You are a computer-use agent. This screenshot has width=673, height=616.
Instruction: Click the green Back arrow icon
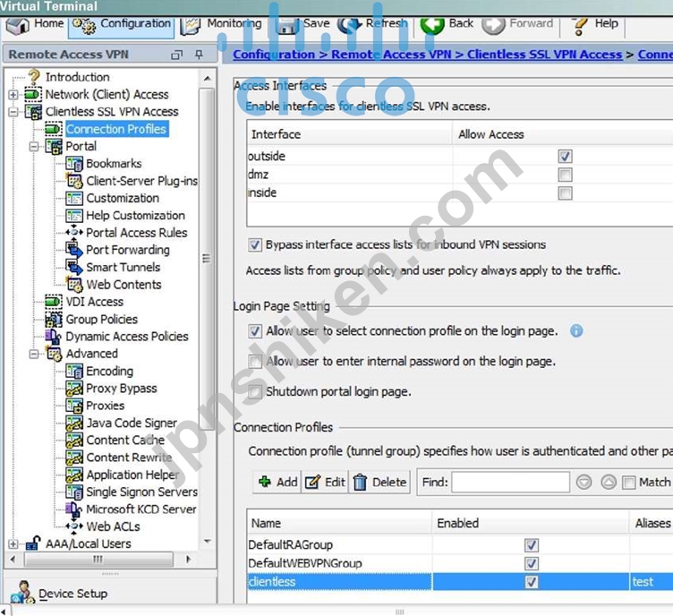(431, 26)
